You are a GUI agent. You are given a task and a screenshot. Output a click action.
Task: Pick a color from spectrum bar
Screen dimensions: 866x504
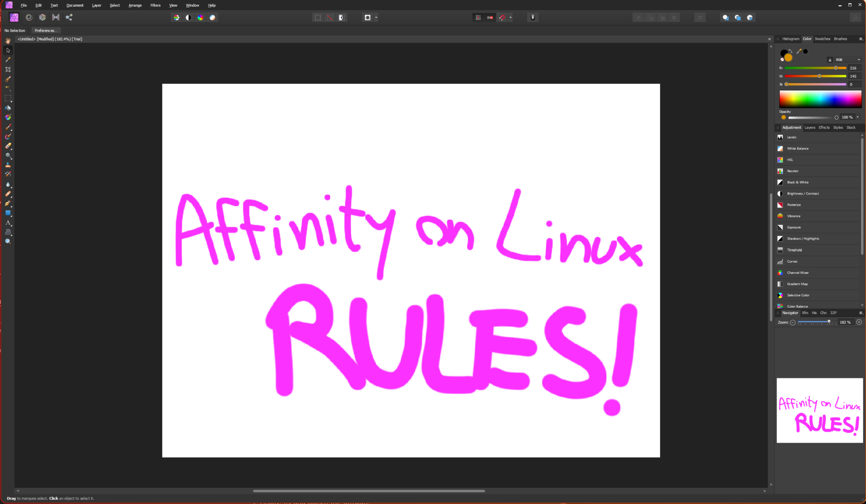pyautogui.click(x=820, y=99)
